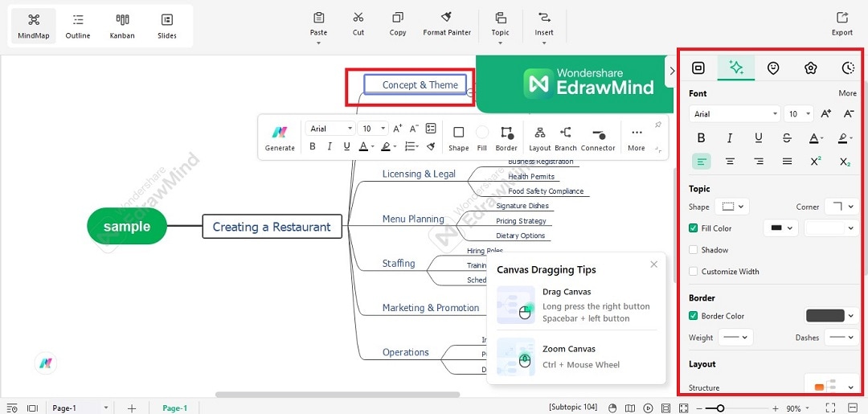Click the Export button

click(842, 24)
